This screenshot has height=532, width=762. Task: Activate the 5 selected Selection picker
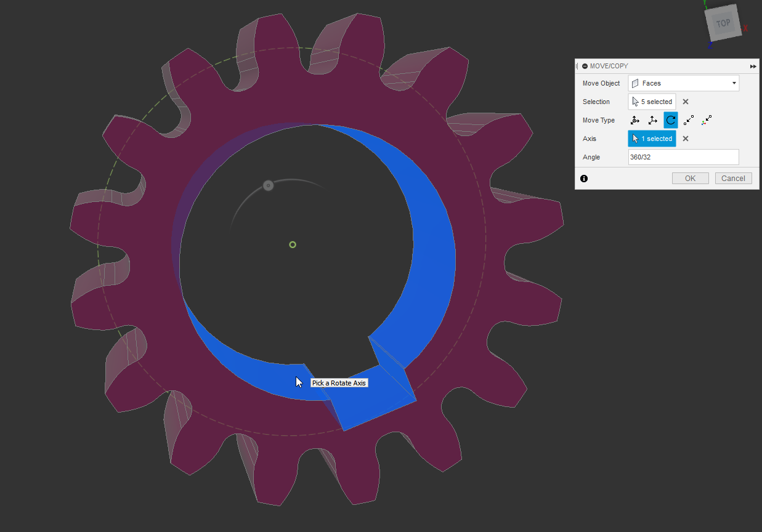point(652,102)
